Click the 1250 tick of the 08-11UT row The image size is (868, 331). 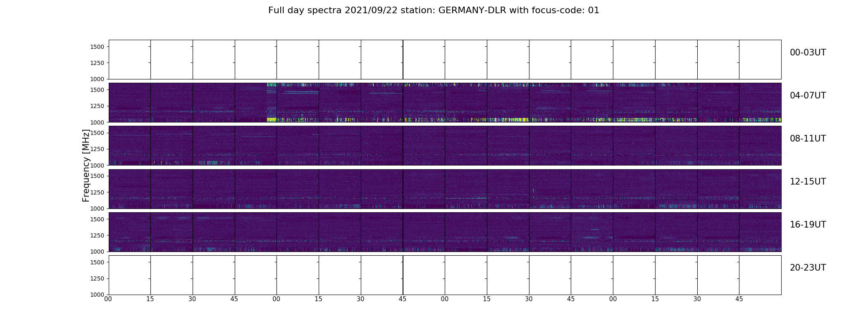point(97,149)
